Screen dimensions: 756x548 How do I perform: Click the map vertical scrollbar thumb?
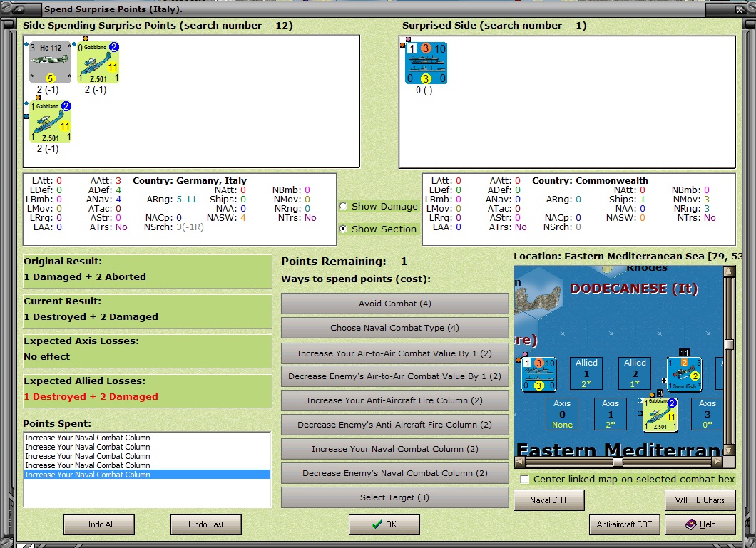pyautogui.click(x=729, y=343)
